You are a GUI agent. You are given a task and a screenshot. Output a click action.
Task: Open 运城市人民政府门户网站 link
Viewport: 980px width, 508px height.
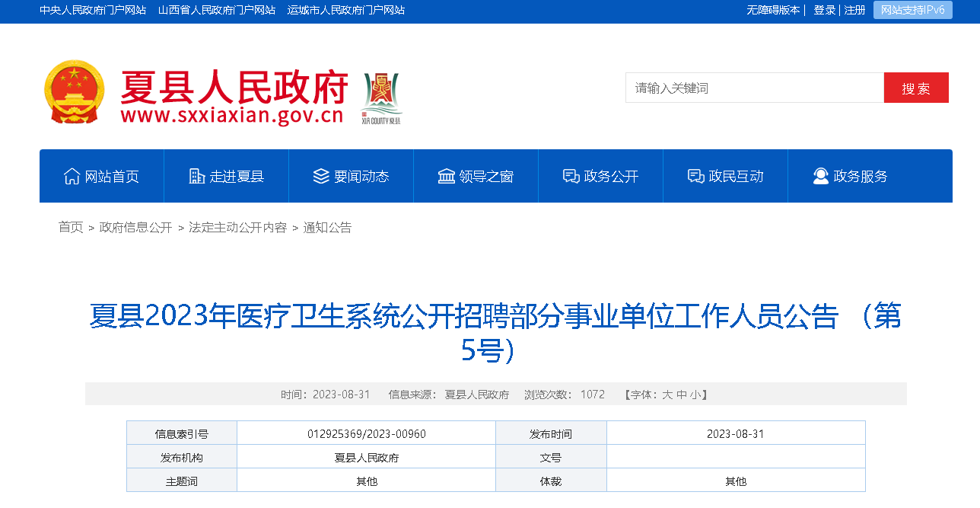pos(346,10)
